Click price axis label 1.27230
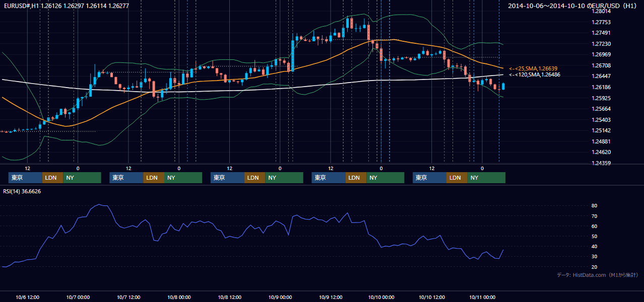This screenshot has height=302, width=644. coord(601,44)
